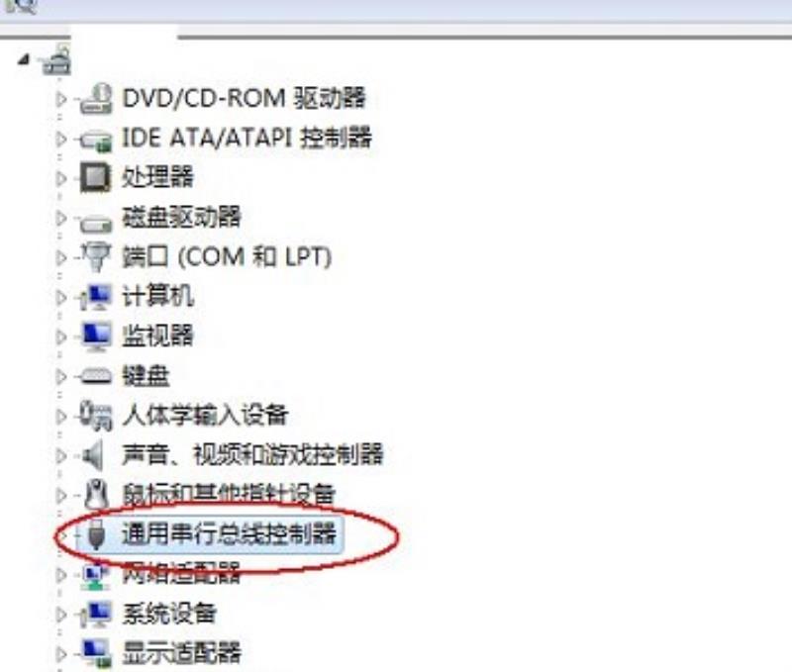The image size is (792, 672).
Task: Select 声音、视频和游戏控制器 entry
Action: 252,455
